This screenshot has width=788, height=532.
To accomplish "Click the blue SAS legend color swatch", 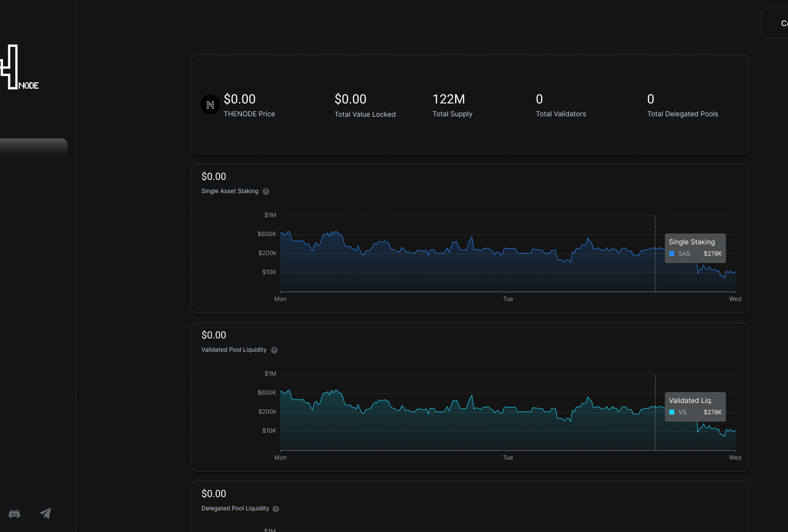I will click(672, 254).
